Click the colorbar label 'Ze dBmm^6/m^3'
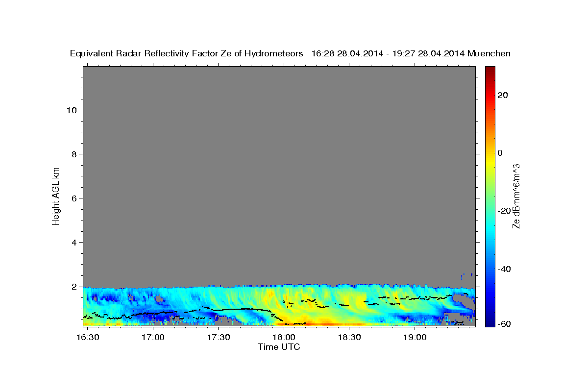 (515, 196)
